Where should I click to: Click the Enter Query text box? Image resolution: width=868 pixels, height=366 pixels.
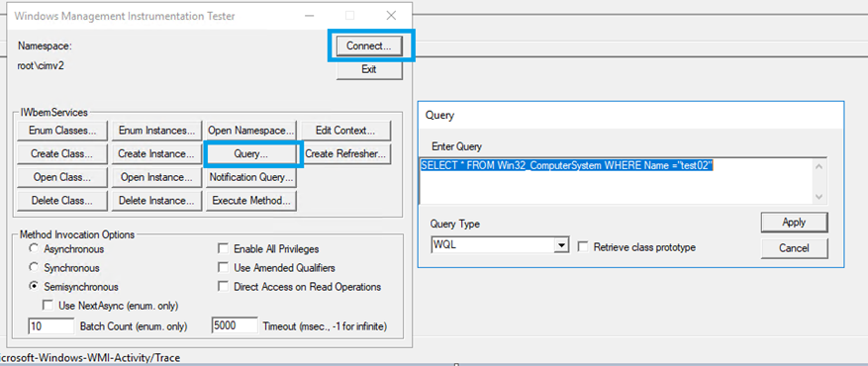(624, 180)
